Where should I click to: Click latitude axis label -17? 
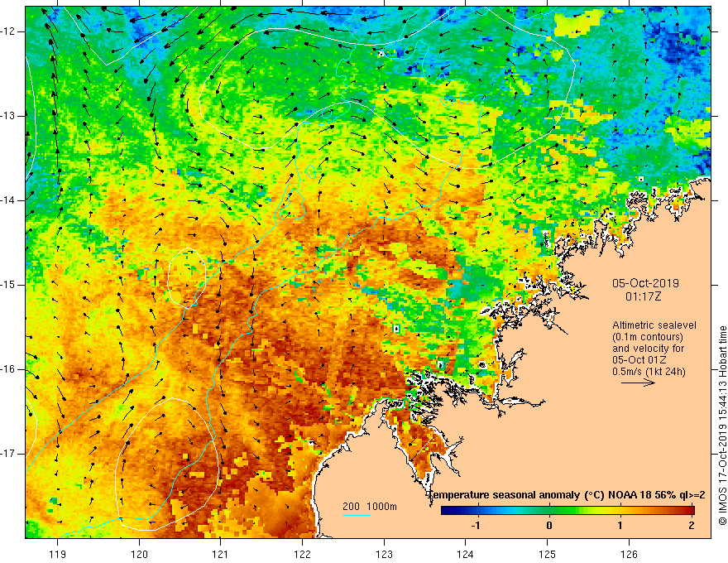[x=8, y=454]
